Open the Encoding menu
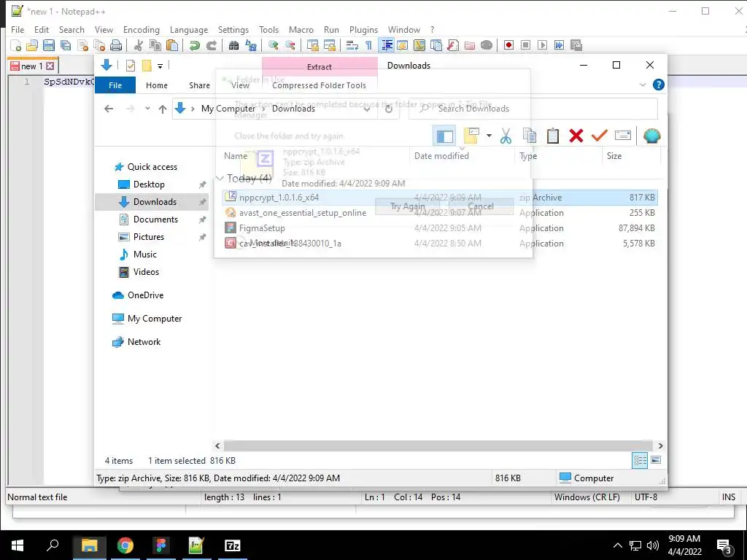This screenshot has height=560, width=747. [x=142, y=29]
